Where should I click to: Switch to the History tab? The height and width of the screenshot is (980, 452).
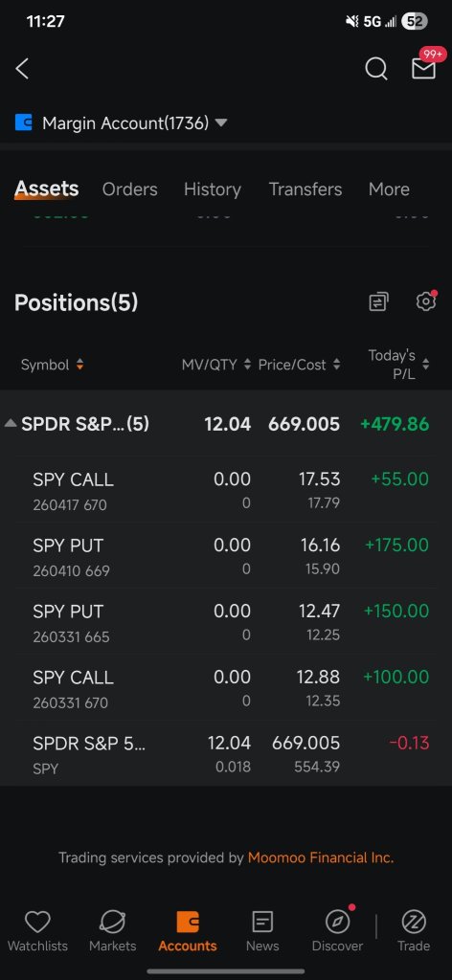tap(213, 189)
